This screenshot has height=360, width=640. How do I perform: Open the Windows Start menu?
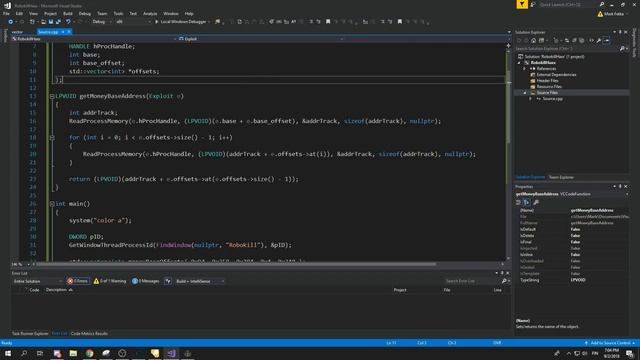click(8, 353)
